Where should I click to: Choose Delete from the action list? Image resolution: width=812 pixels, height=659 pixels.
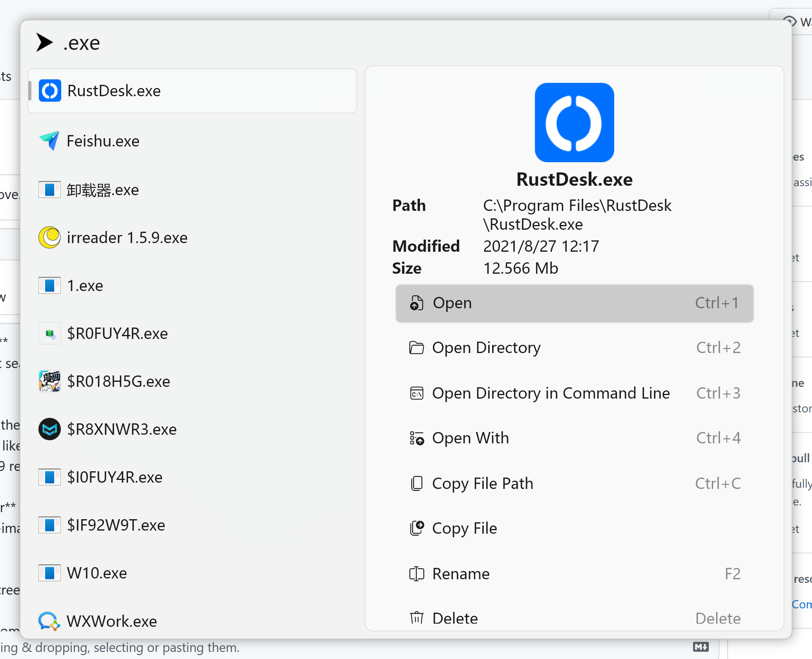(x=574, y=618)
